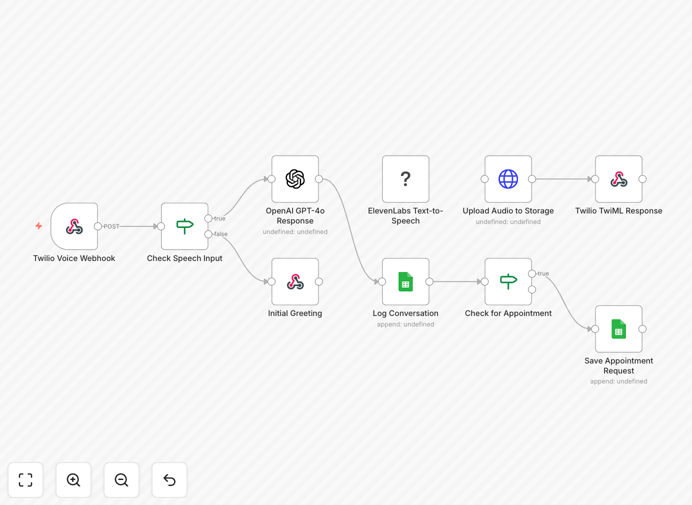Click Save Appointment Request output connector
This screenshot has height=505, width=692.
pos(643,329)
